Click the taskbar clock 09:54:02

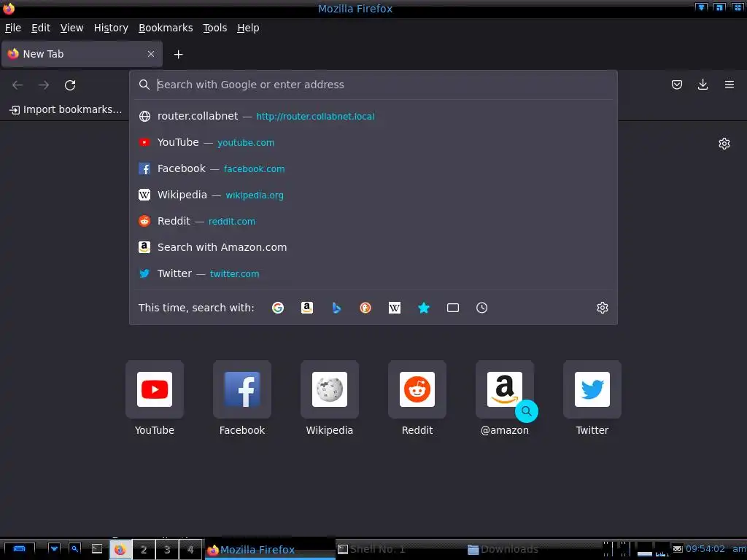(x=705, y=549)
